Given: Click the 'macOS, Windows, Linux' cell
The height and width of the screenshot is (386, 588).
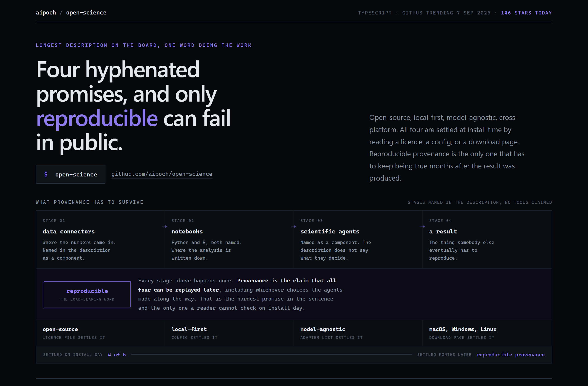Looking at the screenshot, I should [x=487, y=333].
